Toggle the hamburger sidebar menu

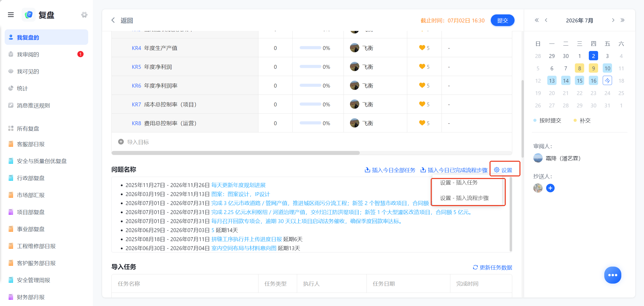point(11,15)
